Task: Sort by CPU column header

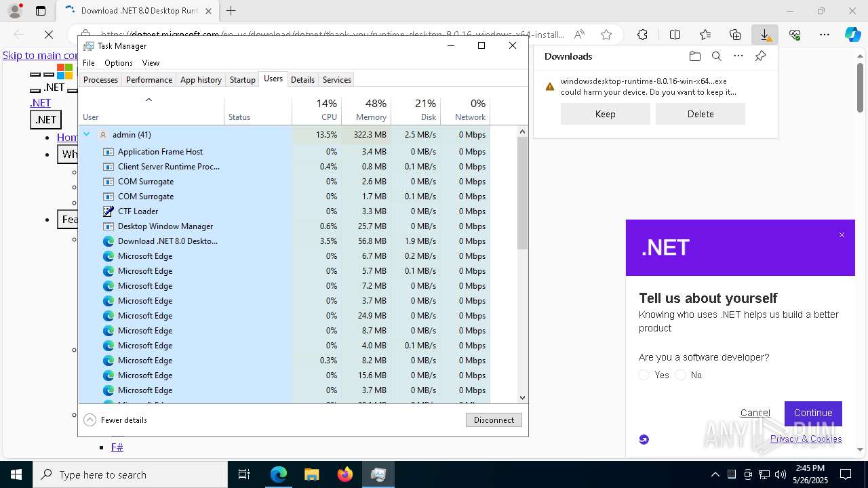Action: point(317,110)
